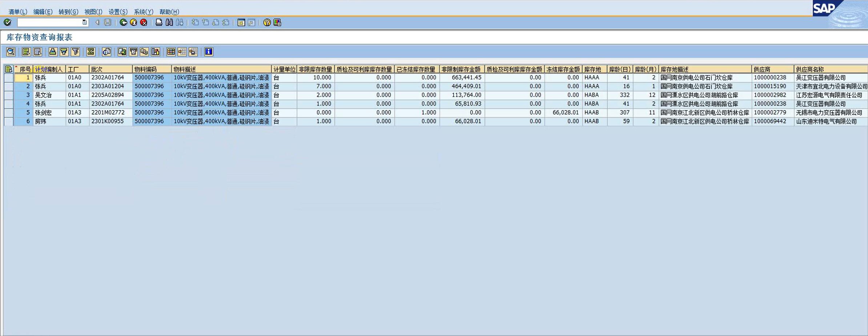This screenshot has height=336, width=868.
Task: Select the row selector for row 1
Action: click(x=9, y=78)
